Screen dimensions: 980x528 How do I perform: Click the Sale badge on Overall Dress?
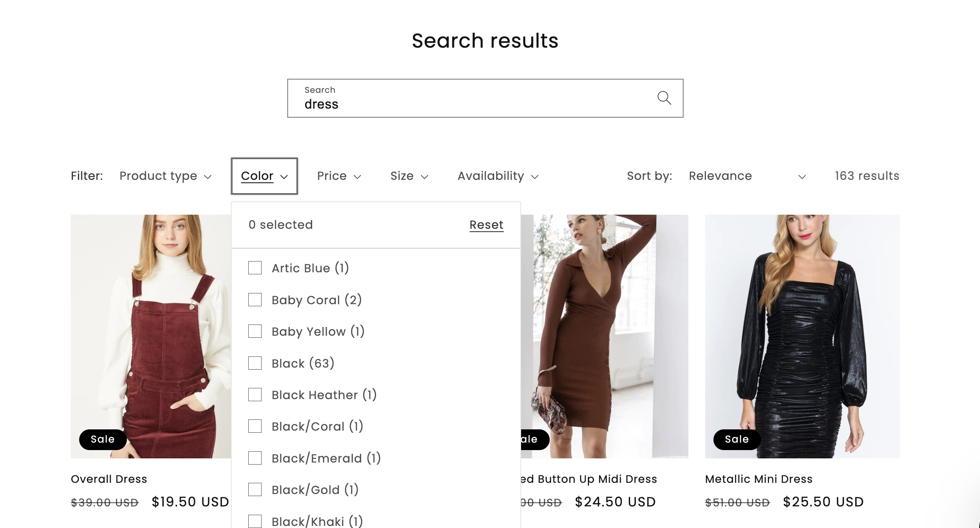point(102,439)
